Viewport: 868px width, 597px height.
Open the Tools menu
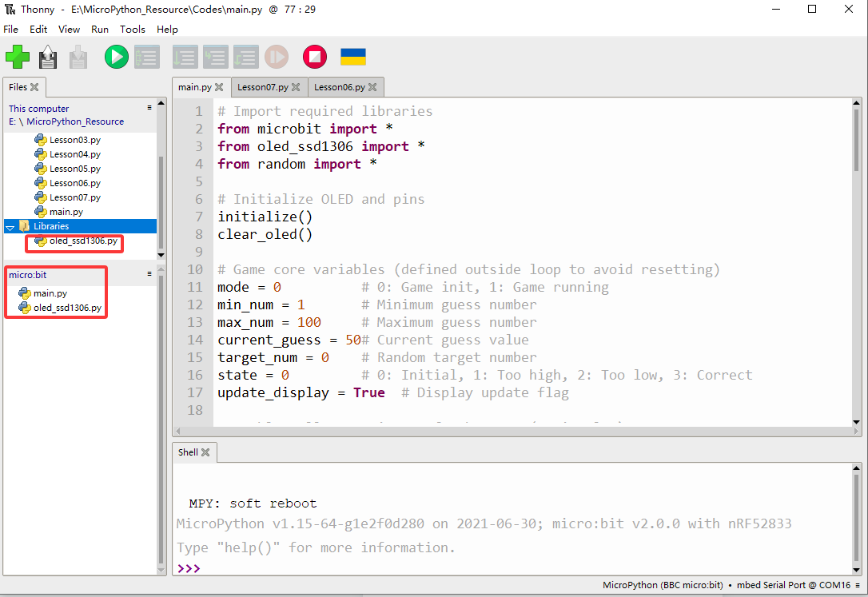(133, 30)
